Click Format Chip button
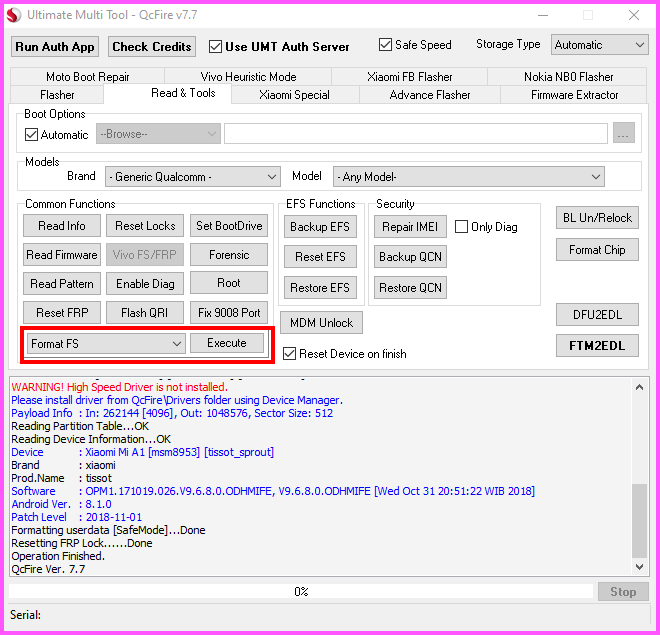This screenshot has height=635, width=660. [597, 250]
